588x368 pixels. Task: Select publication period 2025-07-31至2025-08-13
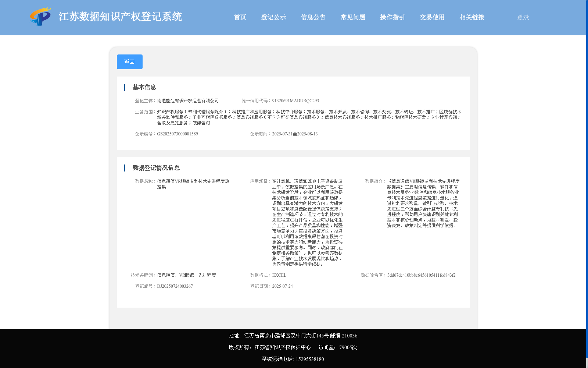(295, 134)
